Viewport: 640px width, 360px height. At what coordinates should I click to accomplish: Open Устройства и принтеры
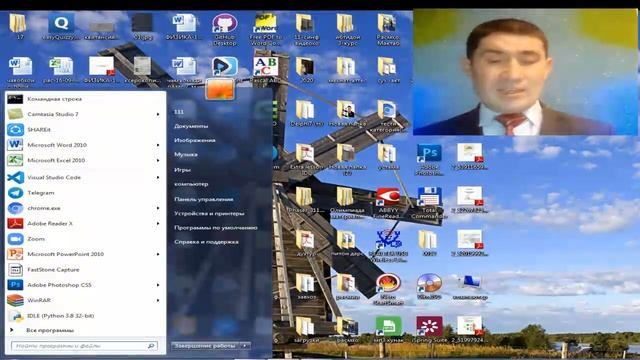pos(209,213)
